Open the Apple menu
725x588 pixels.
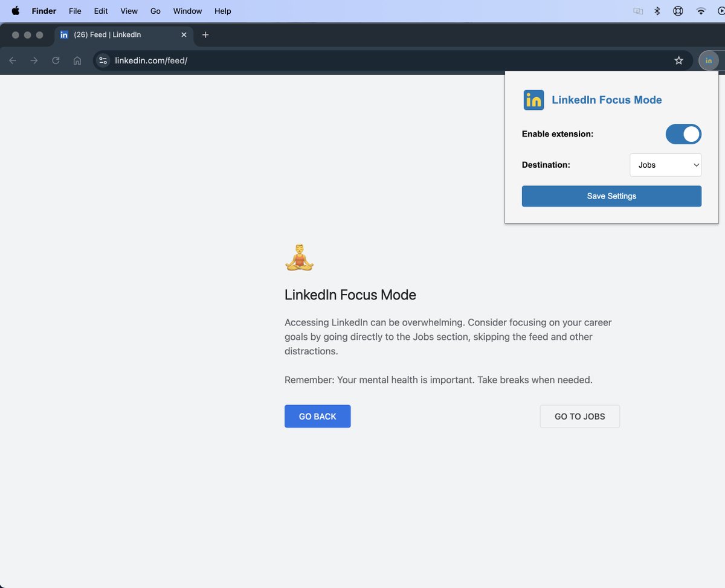click(x=16, y=11)
